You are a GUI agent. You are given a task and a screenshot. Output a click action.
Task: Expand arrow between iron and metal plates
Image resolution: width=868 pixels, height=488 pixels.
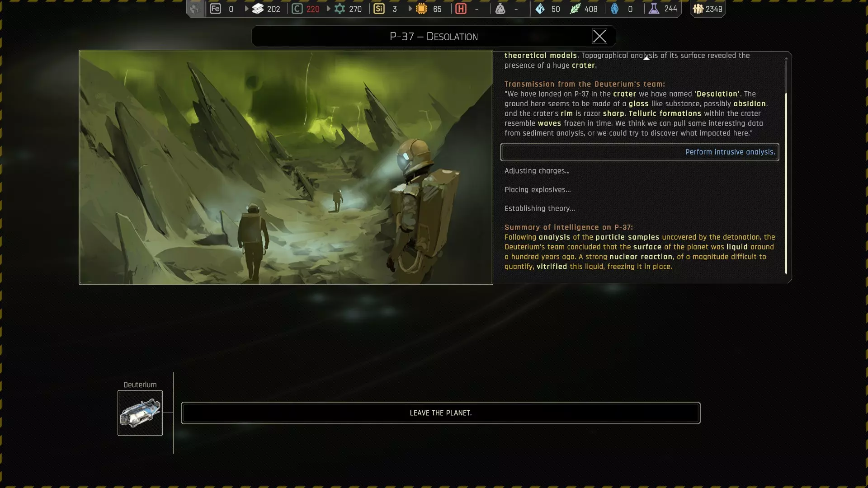[246, 9]
